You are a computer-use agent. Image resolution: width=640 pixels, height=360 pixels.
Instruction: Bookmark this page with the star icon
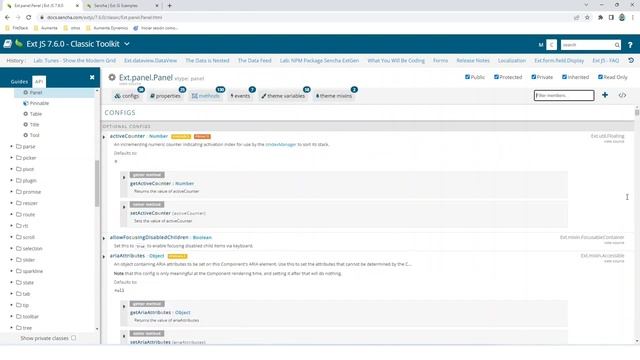587,18
